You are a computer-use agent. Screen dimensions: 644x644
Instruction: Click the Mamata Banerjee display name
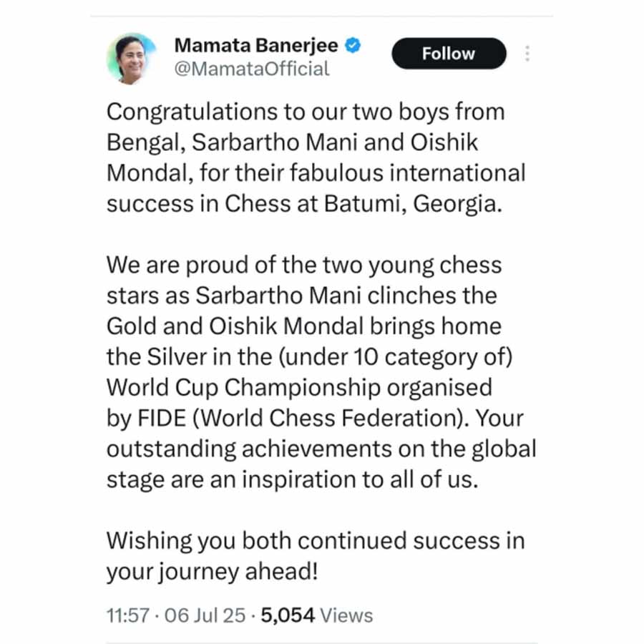point(258,46)
